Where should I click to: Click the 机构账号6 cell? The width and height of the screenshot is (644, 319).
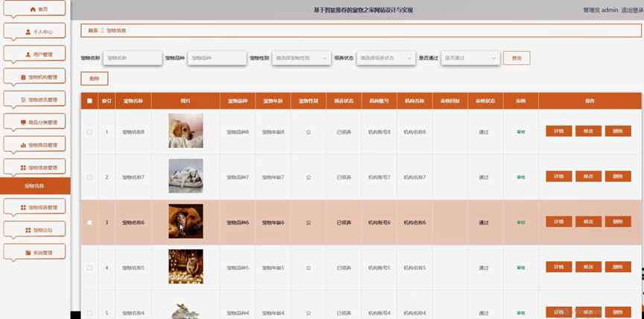pyautogui.click(x=379, y=222)
